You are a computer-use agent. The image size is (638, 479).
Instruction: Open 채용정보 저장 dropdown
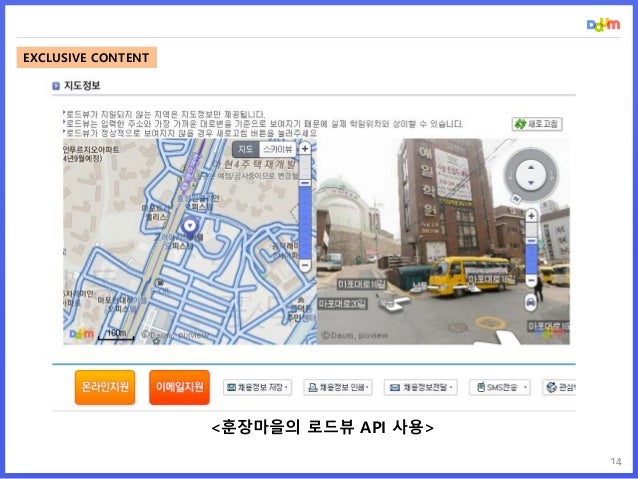click(257, 387)
